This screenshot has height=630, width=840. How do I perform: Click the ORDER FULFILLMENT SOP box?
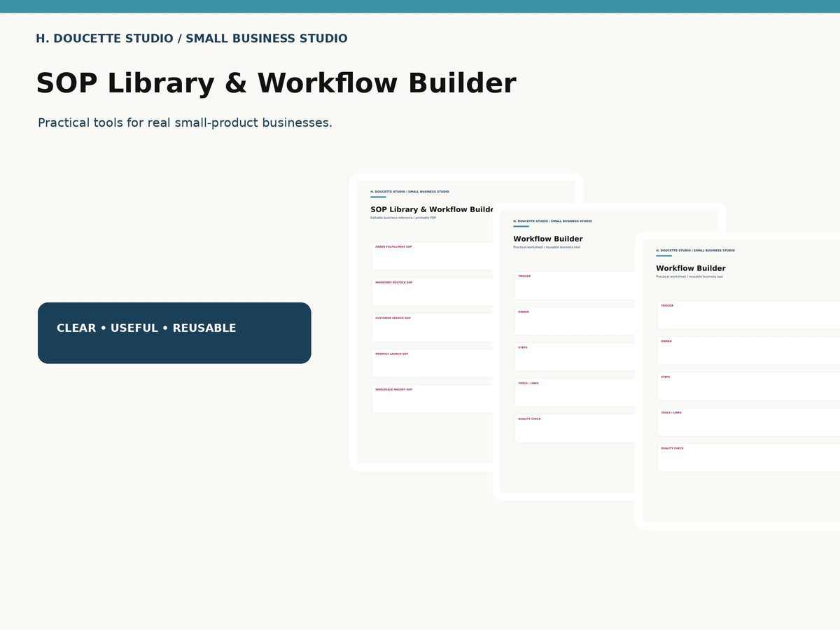432,256
